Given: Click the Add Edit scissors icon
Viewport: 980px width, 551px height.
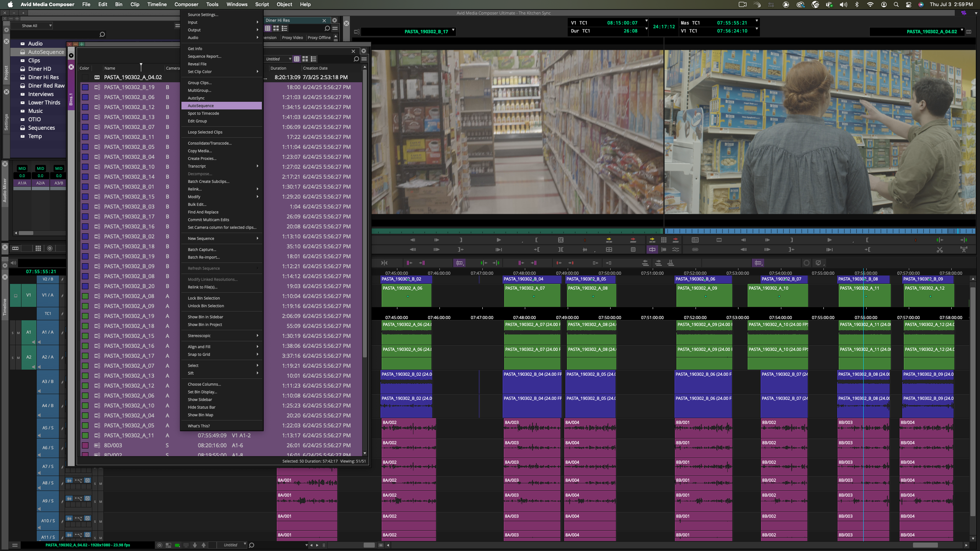Looking at the screenshot, I should [940, 249].
